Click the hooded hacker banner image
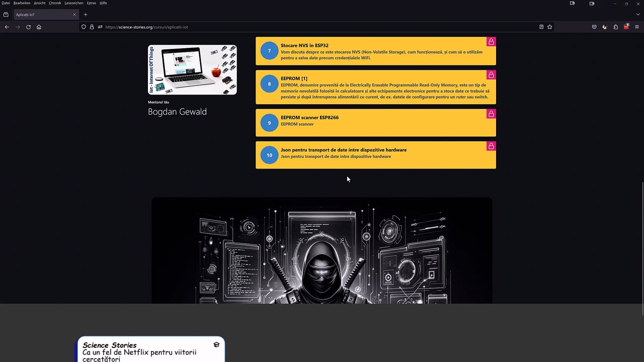 pyautogui.click(x=322, y=250)
